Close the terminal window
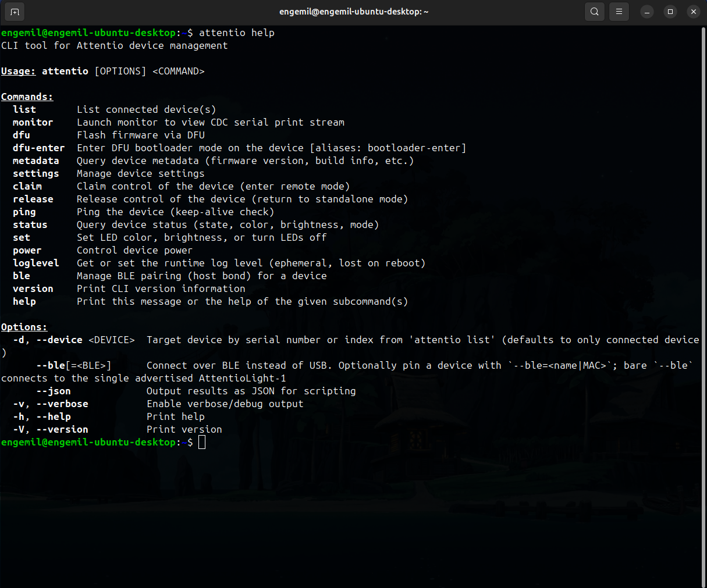The height and width of the screenshot is (588, 707). pos(693,12)
